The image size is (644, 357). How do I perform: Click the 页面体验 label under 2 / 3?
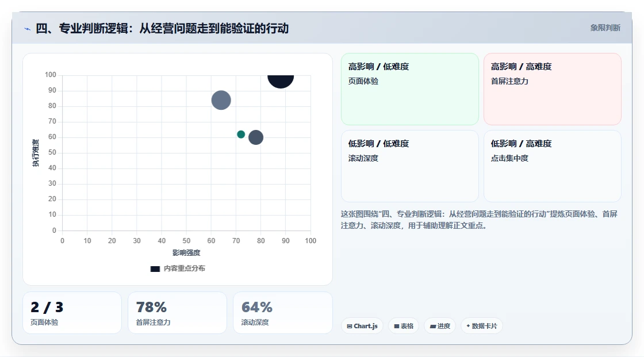tap(44, 323)
